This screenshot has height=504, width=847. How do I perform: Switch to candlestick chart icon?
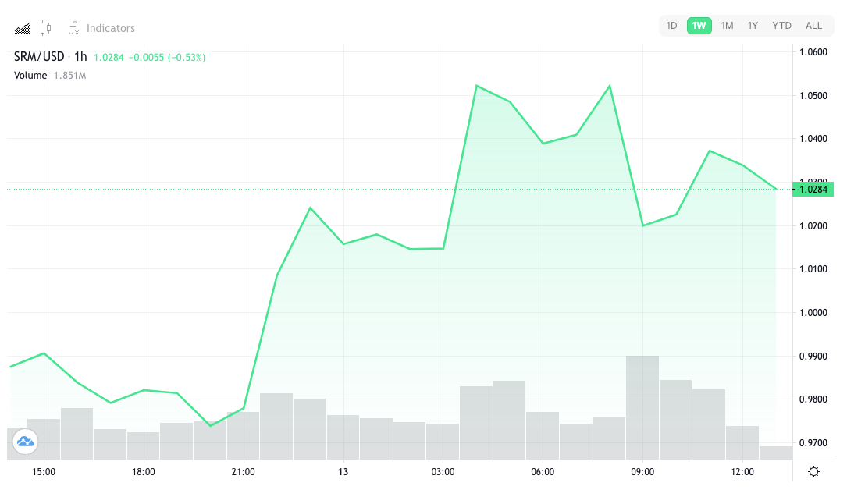(x=46, y=28)
